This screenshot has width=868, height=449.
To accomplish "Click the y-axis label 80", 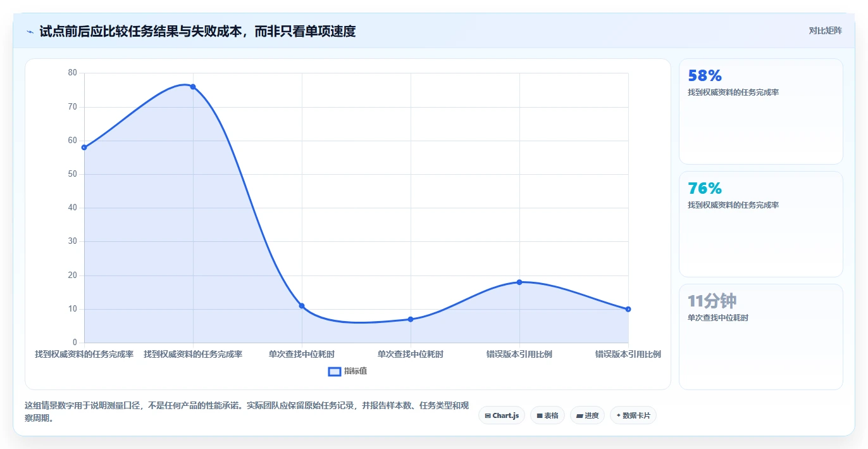I will pyautogui.click(x=72, y=73).
